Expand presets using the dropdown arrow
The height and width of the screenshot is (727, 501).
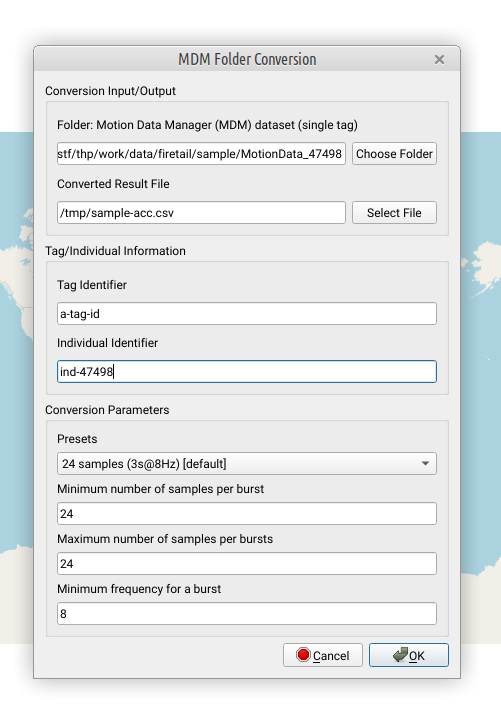point(425,464)
